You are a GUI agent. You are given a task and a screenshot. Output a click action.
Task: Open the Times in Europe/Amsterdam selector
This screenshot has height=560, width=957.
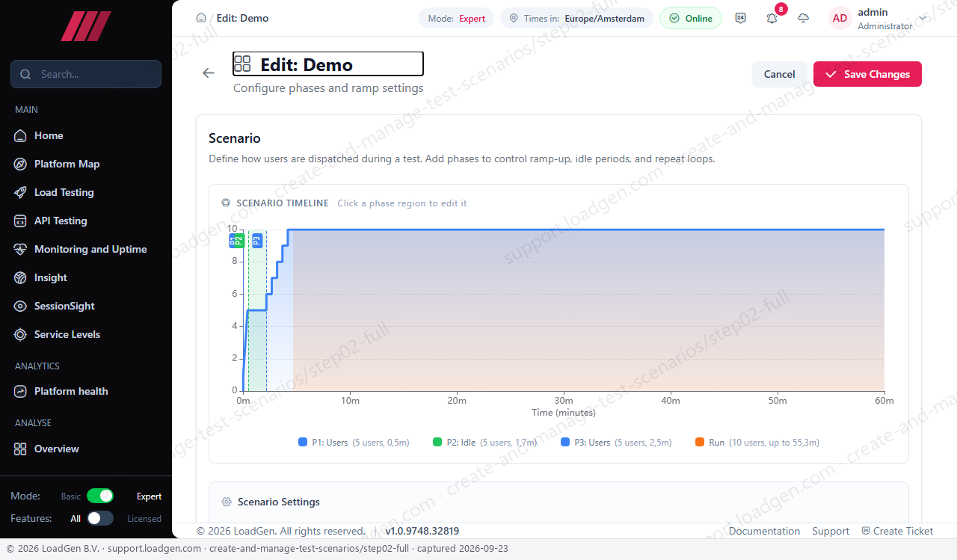pyautogui.click(x=576, y=18)
